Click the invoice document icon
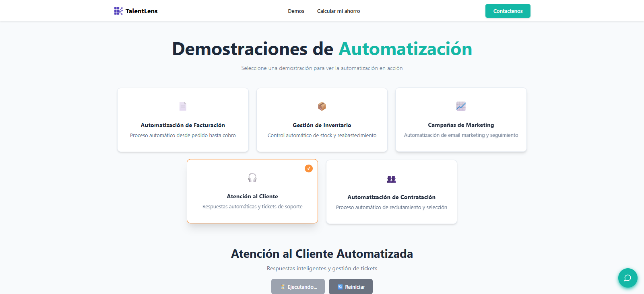Viewport: 644px width, 294px height. (x=183, y=106)
